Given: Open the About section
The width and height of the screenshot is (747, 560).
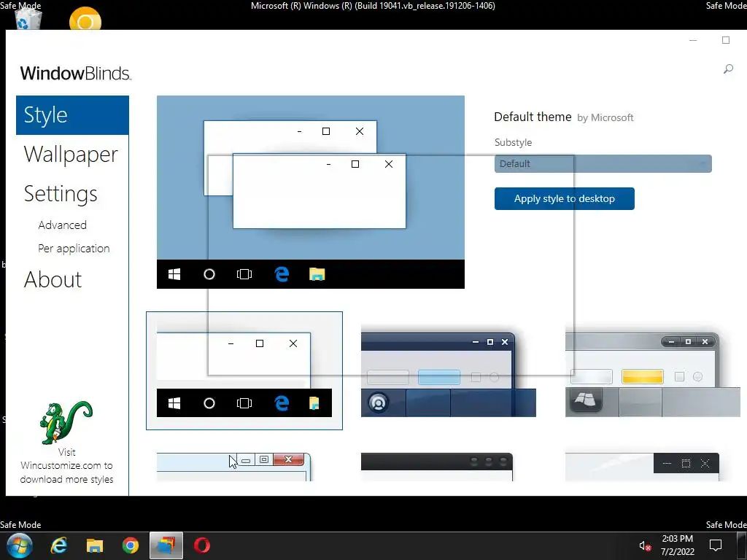Looking at the screenshot, I should tap(53, 279).
